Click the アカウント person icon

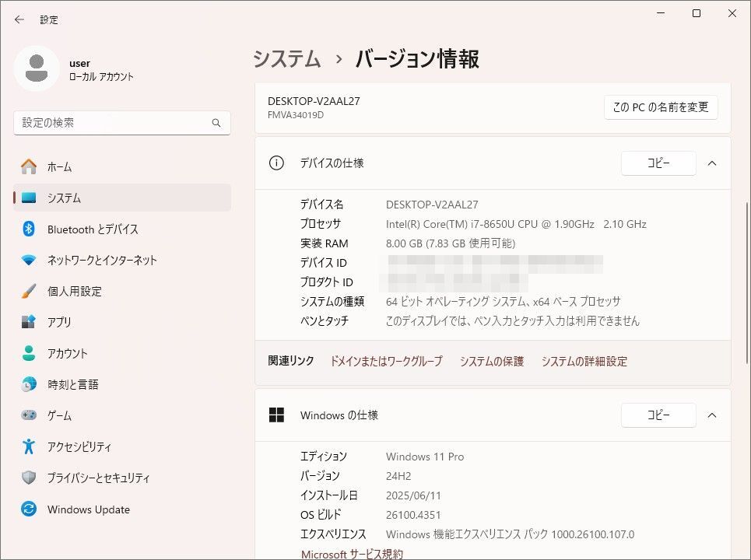pos(29,353)
